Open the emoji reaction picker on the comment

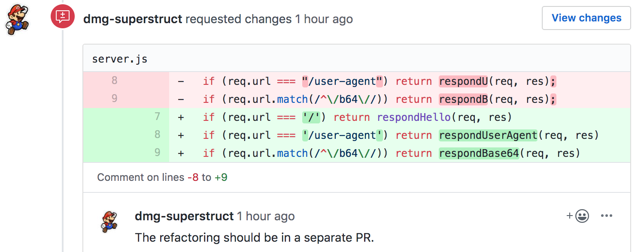click(x=582, y=216)
